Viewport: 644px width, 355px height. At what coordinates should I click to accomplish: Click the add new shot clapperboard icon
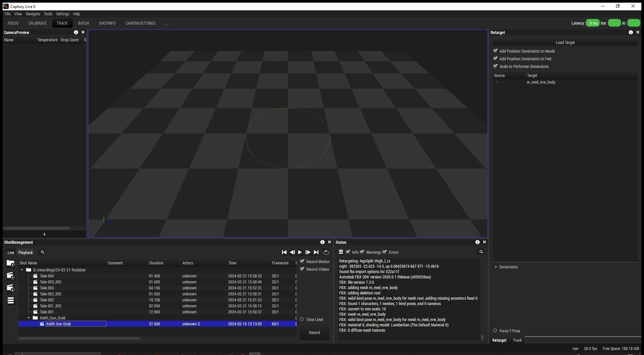tap(10, 276)
